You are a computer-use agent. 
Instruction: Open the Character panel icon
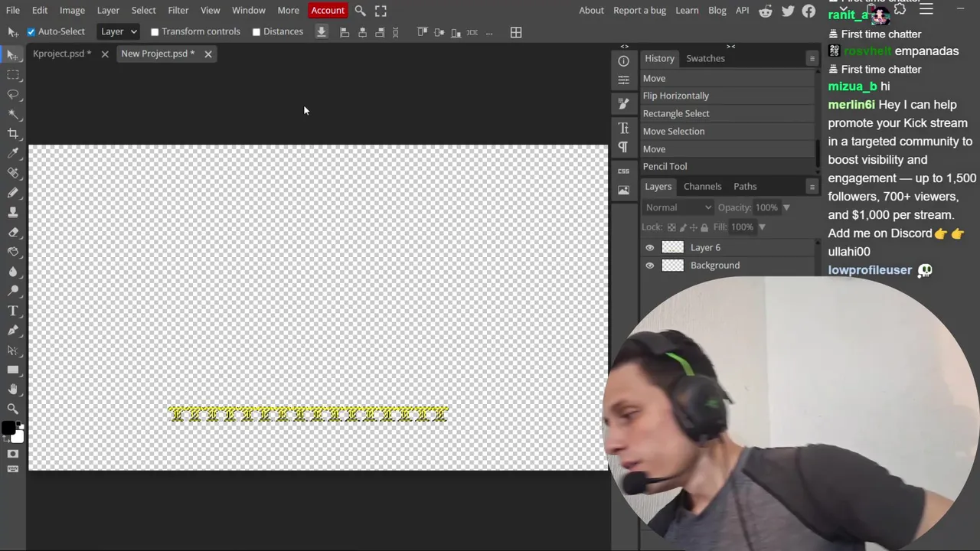(624, 128)
